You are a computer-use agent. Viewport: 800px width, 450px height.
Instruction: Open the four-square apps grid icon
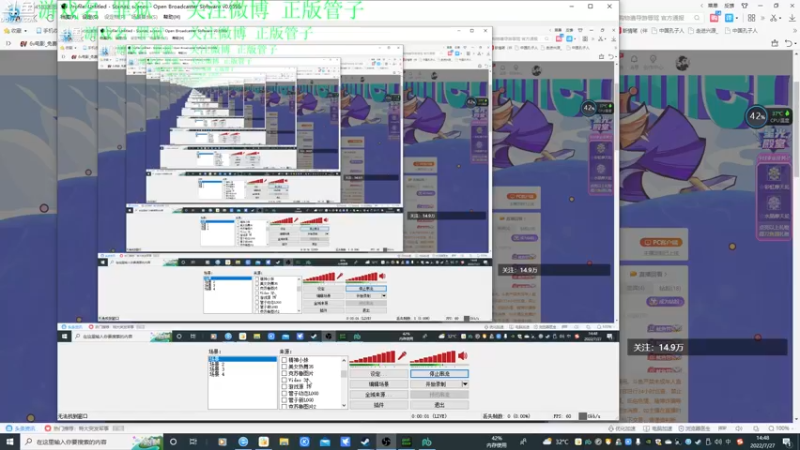(x=751, y=18)
